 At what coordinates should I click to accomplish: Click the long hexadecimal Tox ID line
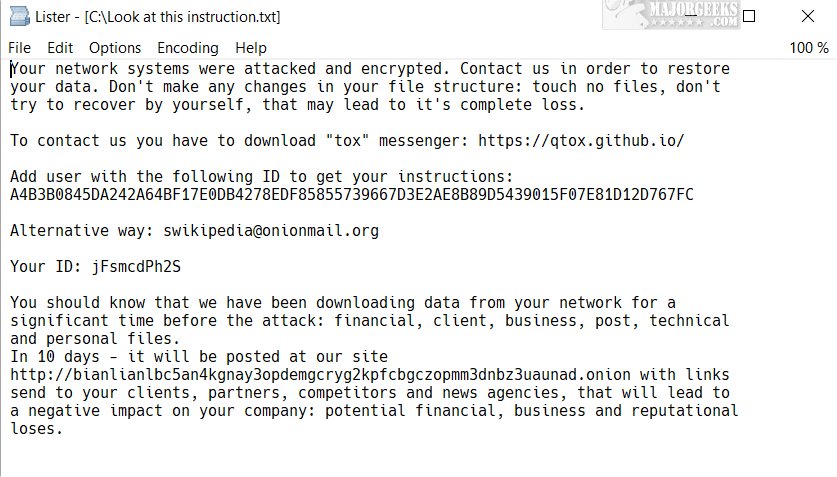point(352,194)
